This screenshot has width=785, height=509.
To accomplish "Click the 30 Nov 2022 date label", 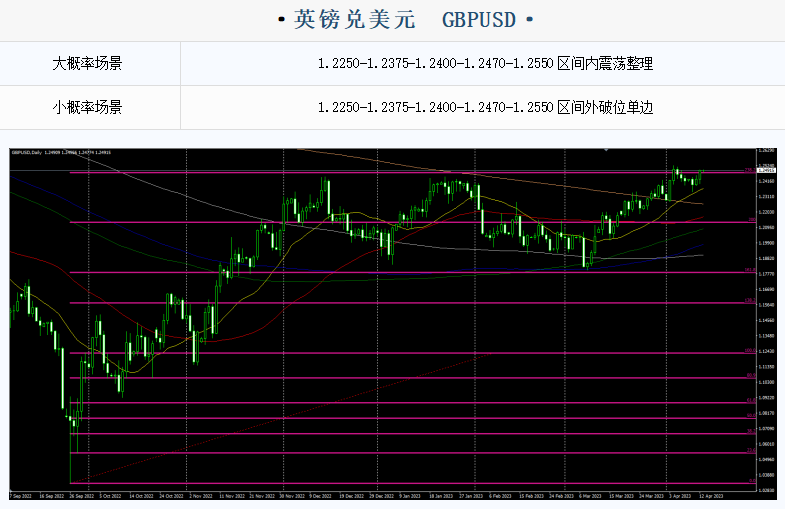I will pyautogui.click(x=292, y=496).
